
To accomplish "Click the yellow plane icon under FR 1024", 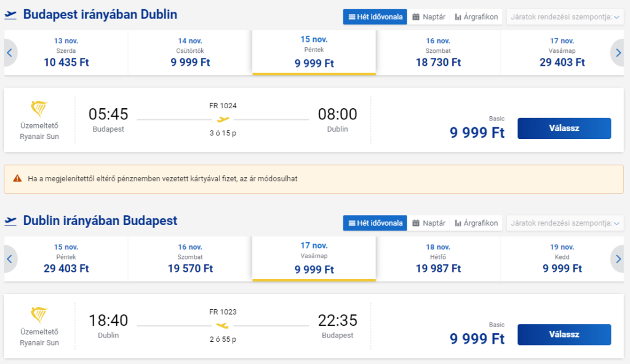I will pyautogui.click(x=223, y=119).
